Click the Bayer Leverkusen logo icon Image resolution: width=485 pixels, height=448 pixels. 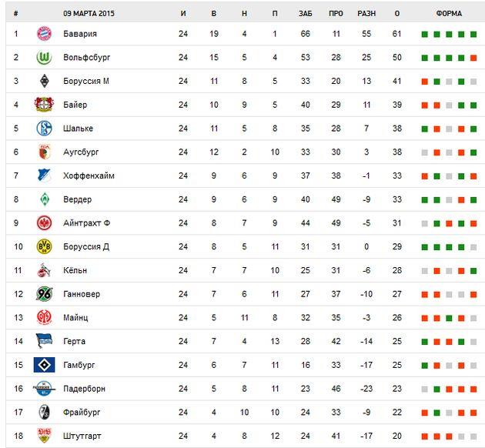[43, 105]
